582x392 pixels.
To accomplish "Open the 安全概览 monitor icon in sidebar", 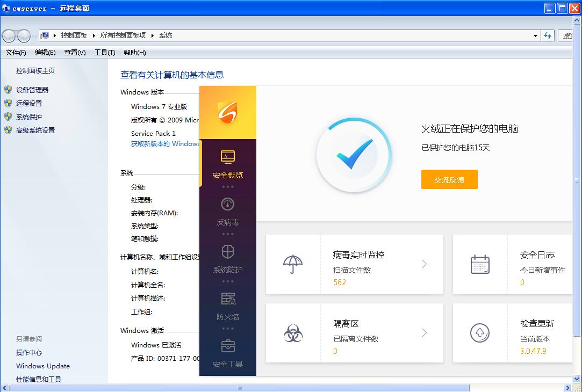I will (x=228, y=156).
